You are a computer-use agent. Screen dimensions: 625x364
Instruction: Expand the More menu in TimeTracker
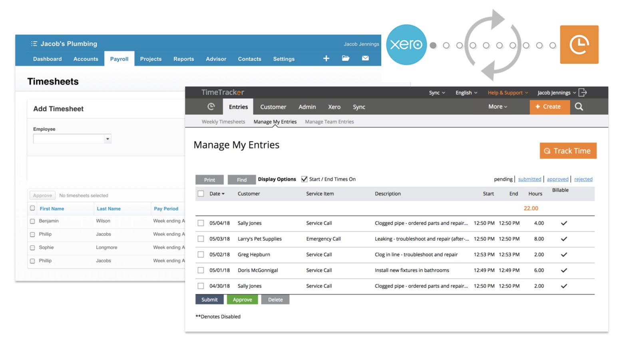(x=497, y=107)
